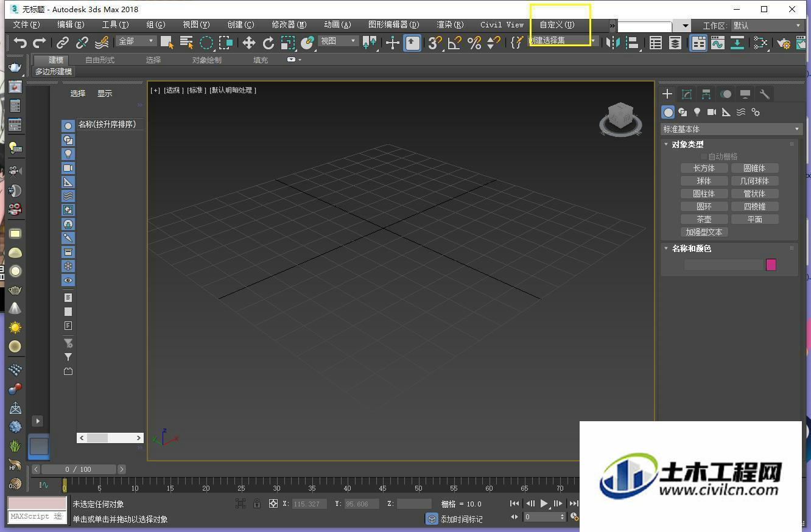811x532 pixels.
Task: Open the 修改器(M) menu
Action: click(x=289, y=25)
